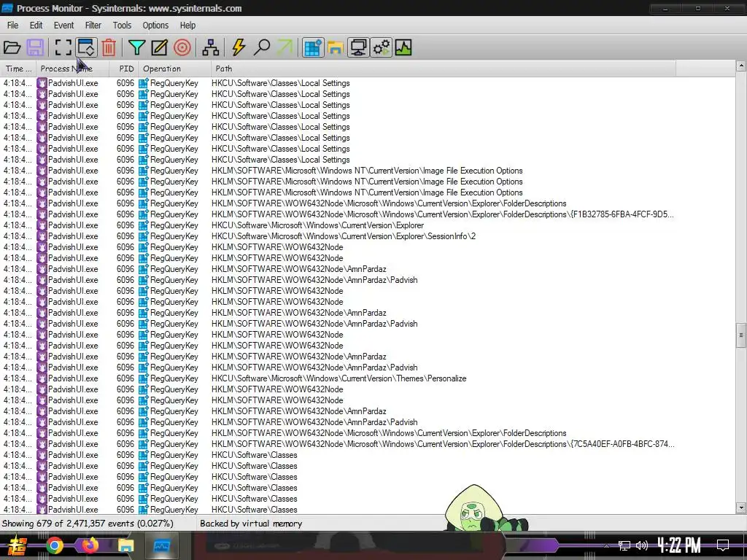The width and height of the screenshot is (747, 560).
Task: Launch Firefox from the taskbar
Action: [90, 545]
